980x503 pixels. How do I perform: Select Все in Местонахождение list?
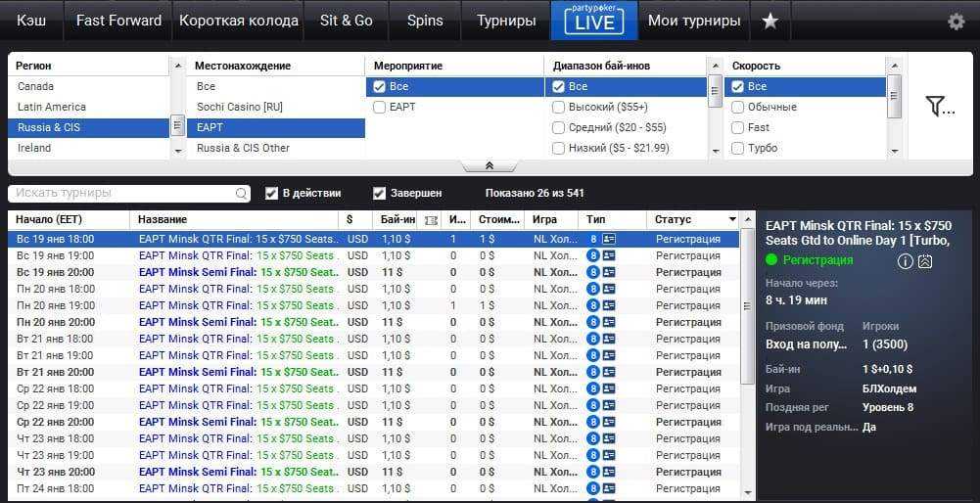(276, 87)
